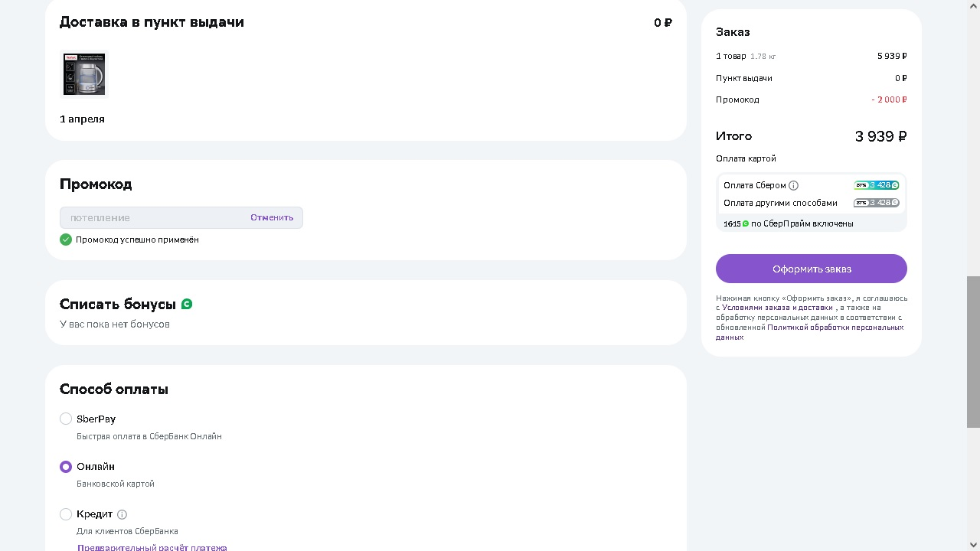
Task: Click the promo discount - 2 000 ₽
Action: (x=889, y=99)
